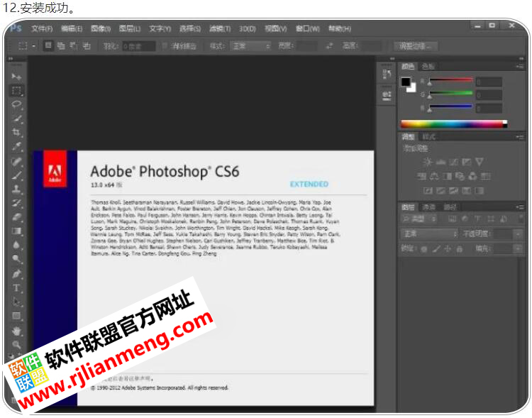Select the Lasso tool
The width and height of the screenshot is (532, 418).
(x=16, y=104)
